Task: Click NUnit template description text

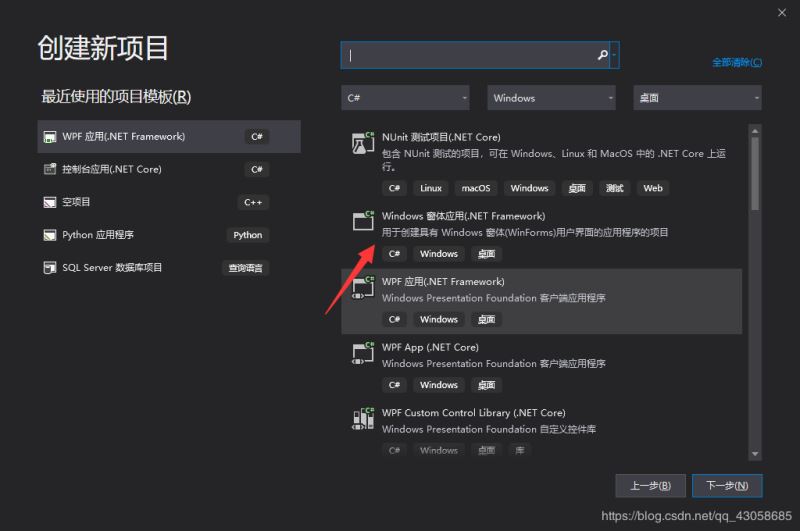Action: click(554, 160)
